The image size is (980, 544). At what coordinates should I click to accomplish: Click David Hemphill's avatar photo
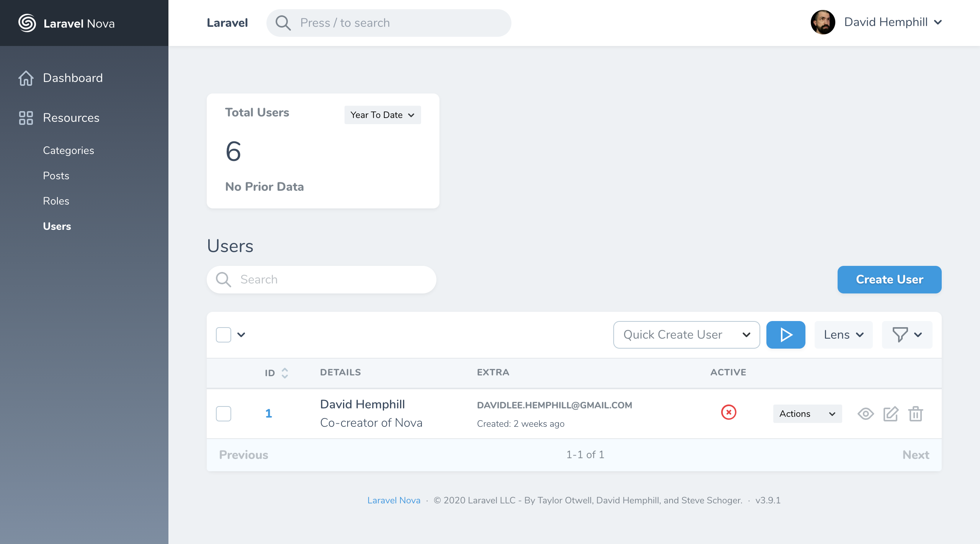(823, 22)
